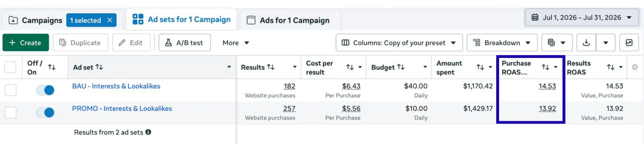Click the green Create button
Image resolution: width=644 pixels, height=144 pixels.
click(x=26, y=43)
